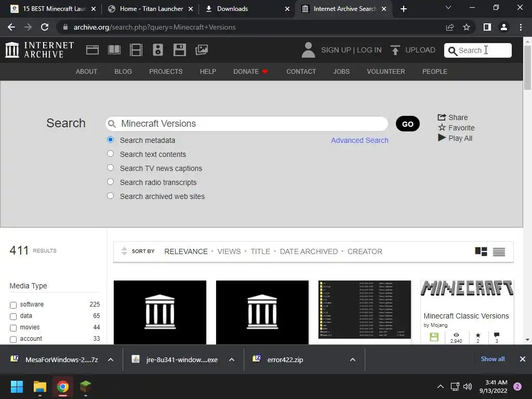Click the GO search button

pyautogui.click(x=407, y=124)
